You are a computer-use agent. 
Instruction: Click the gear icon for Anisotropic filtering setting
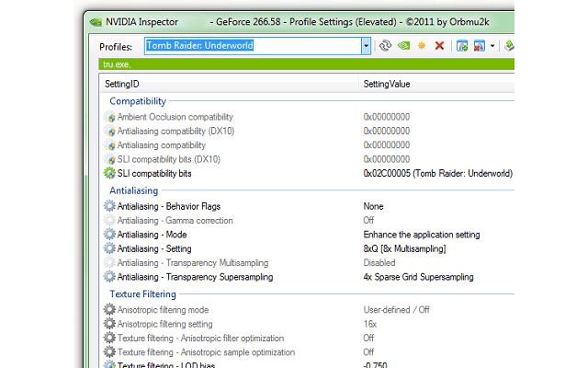(x=109, y=324)
